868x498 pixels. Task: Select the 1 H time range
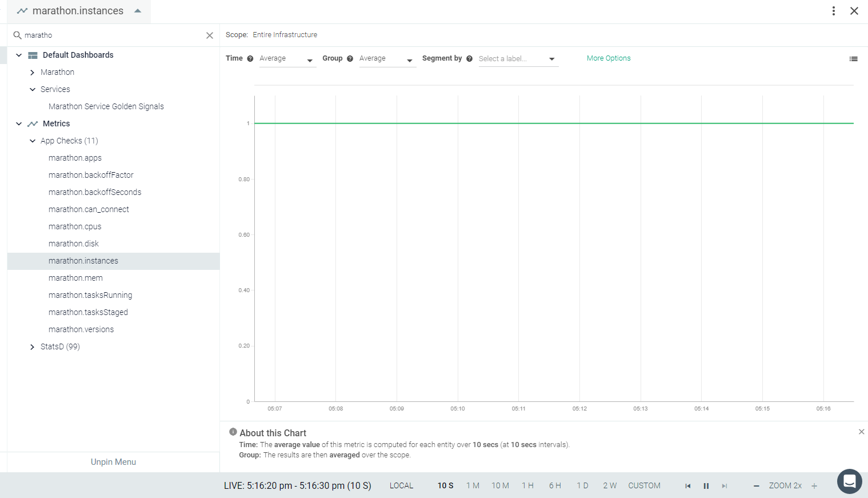[527, 486]
